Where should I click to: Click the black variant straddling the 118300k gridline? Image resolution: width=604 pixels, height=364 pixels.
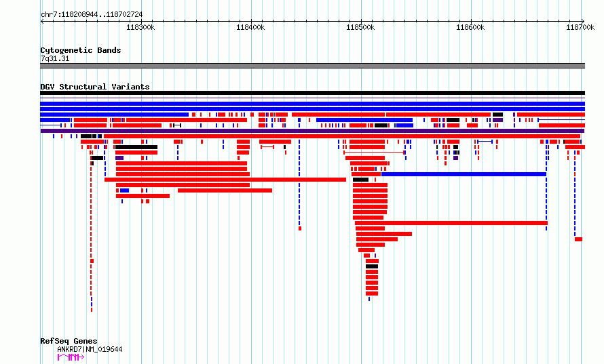coord(136,147)
